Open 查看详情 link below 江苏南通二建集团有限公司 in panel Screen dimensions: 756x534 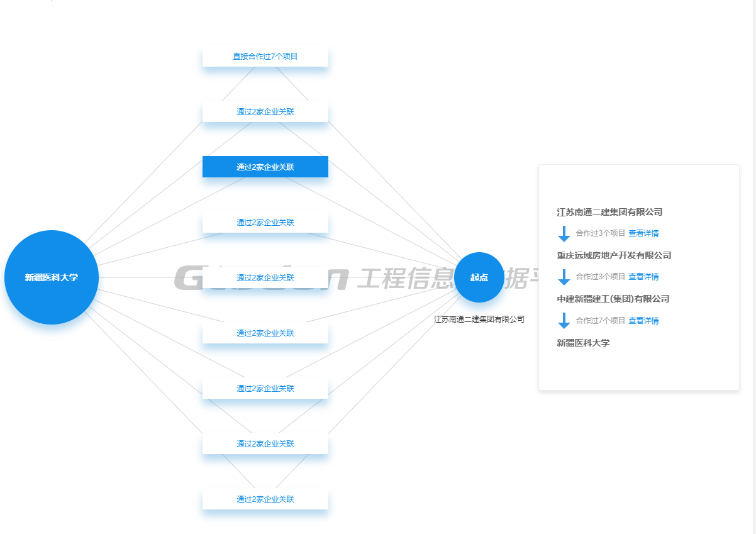coord(643,233)
